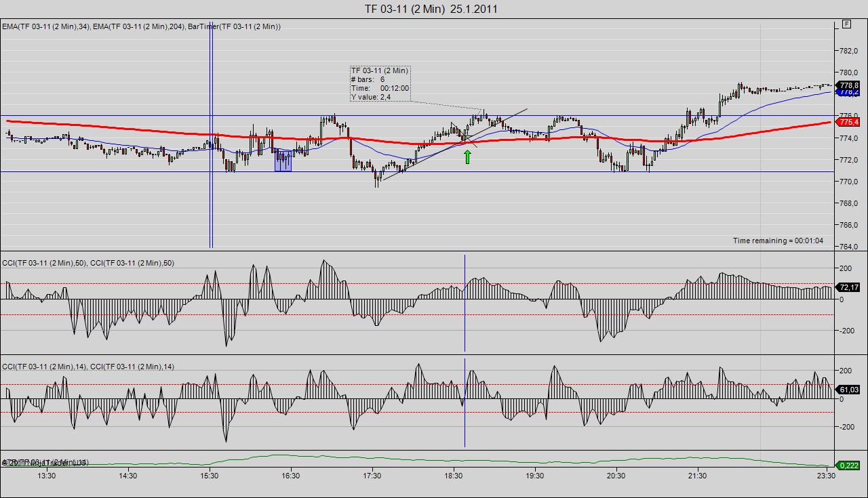The height and width of the screenshot is (498, 868).
Task: Click the 764,0 price axis label
Action: tap(848, 247)
